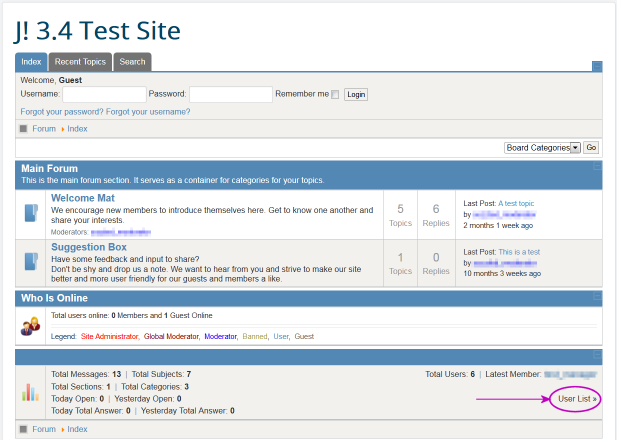This screenshot has width=617, height=440.
Task: Click the statistics bar chart icon
Action: 30,391
